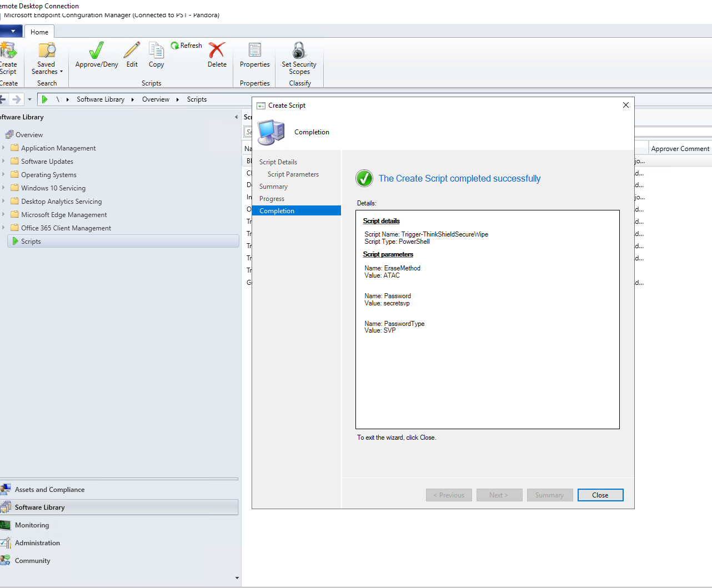This screenshot has width=712, height=588.
Task: Open the navigation history dropdown arrow
Action: (29, 99)
